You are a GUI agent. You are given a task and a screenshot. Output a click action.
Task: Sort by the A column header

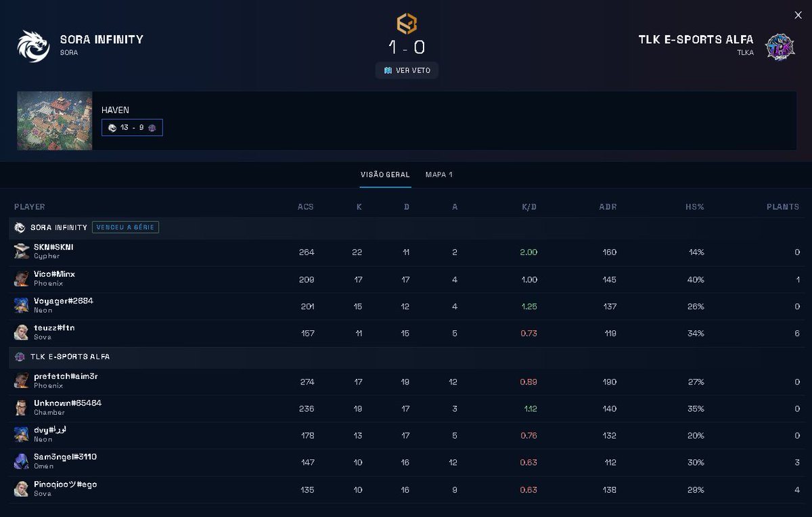point(455,206)
